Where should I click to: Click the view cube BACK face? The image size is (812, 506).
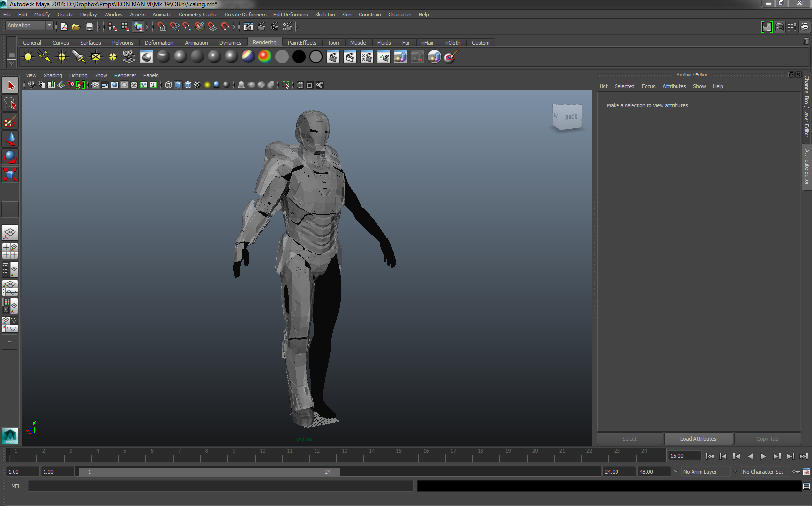[571, 117]
